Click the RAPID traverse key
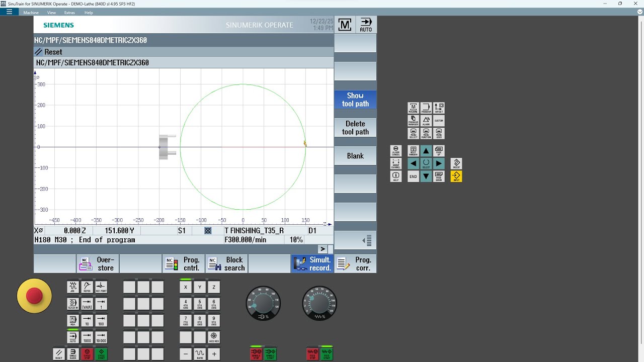644x362 pixels. (200, 354)
